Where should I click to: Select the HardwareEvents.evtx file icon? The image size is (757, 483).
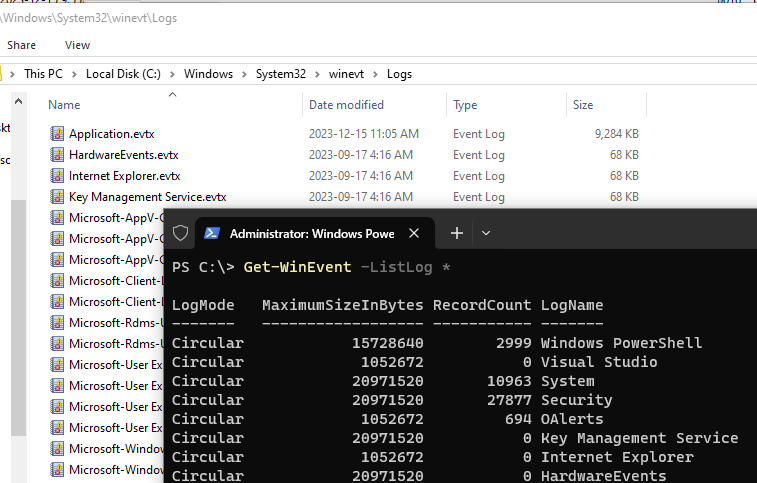click(x=57, y=155)
